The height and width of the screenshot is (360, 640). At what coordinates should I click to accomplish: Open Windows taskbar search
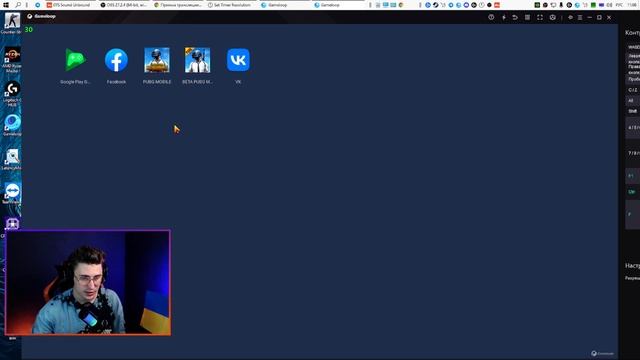pyautogui.click(x=18, y=5)
